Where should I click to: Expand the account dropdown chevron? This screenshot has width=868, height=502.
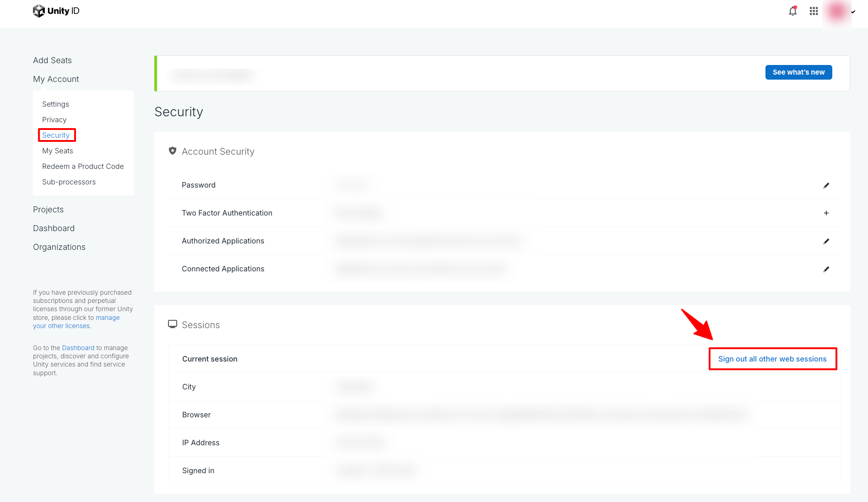point(853,12)
